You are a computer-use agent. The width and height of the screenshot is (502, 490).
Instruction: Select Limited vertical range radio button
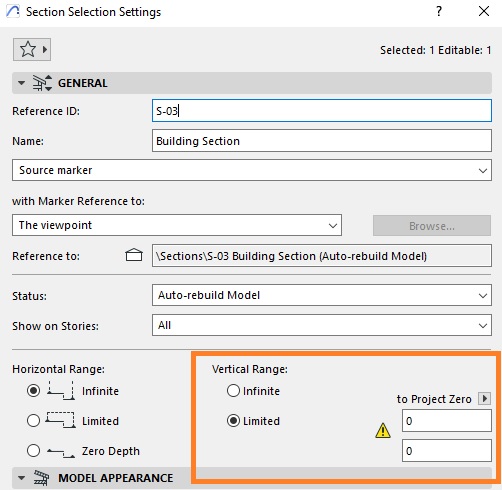click(233, 420)
